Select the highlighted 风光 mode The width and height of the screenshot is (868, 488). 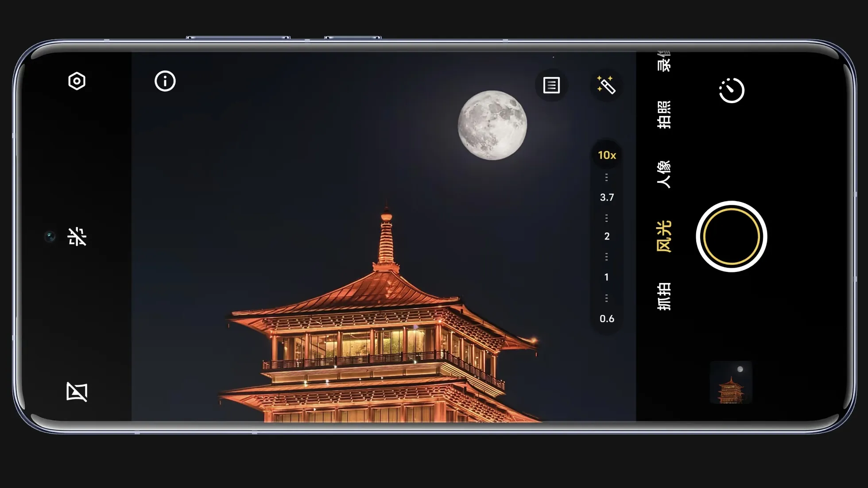pos(663,236)
